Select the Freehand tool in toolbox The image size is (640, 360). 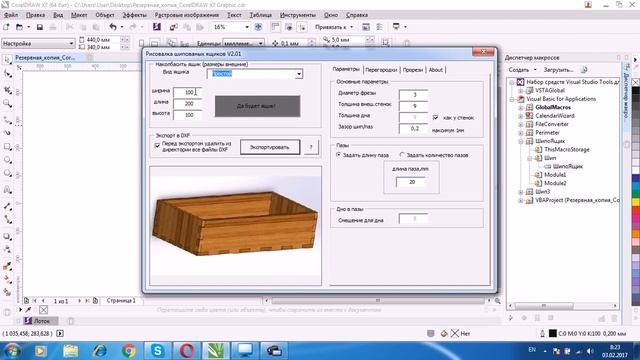tap(7, 119)
